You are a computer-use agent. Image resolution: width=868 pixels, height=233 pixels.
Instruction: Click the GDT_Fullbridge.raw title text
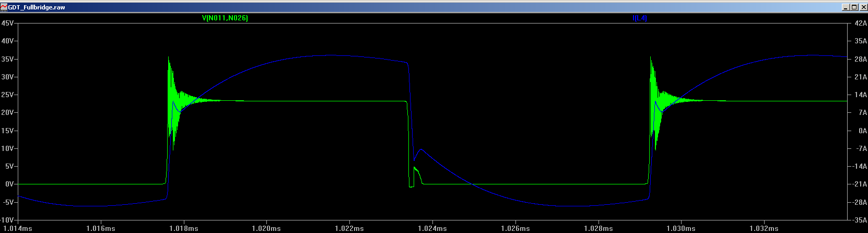pyautogui.click(x=37, y=7)
